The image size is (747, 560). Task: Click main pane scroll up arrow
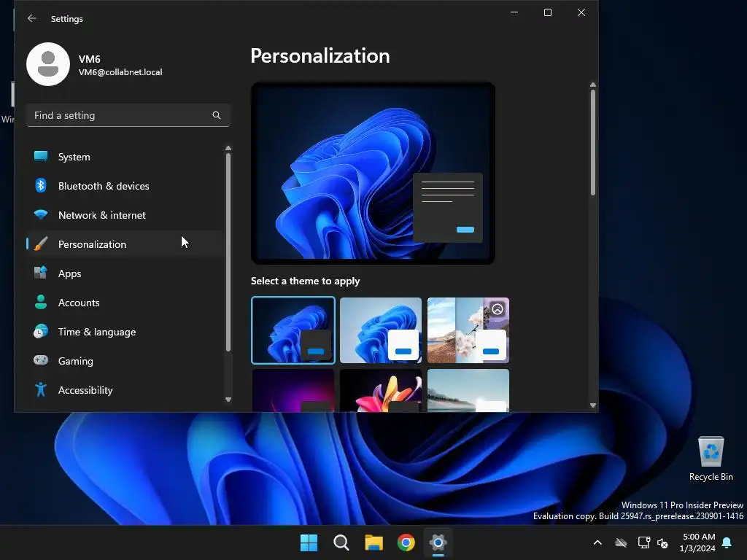(x=593, y=85)
